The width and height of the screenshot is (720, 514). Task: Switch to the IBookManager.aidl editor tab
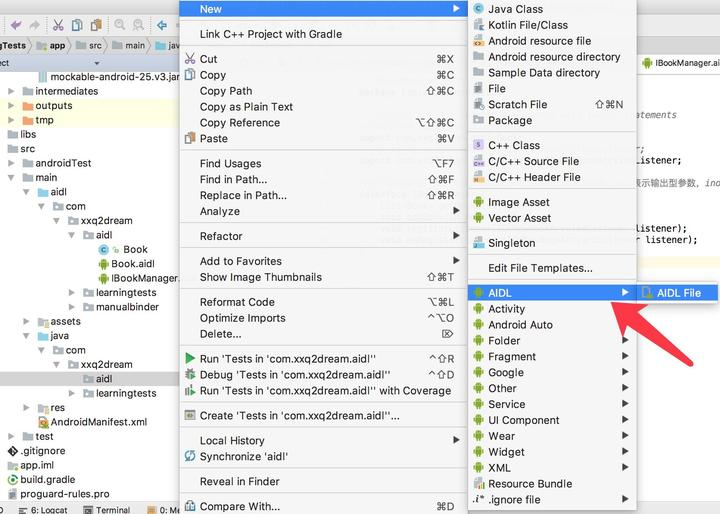coord(681,63)
